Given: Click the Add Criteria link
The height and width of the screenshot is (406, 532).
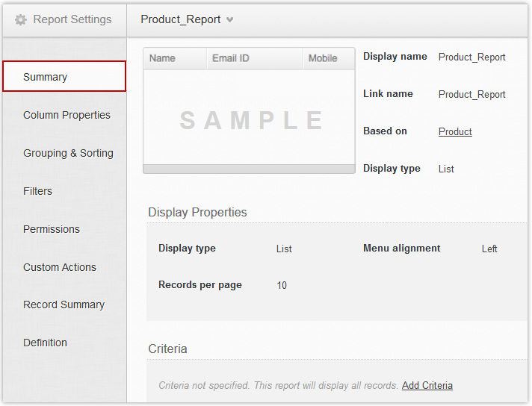Looking at the screenshot, I should (427, 385).
